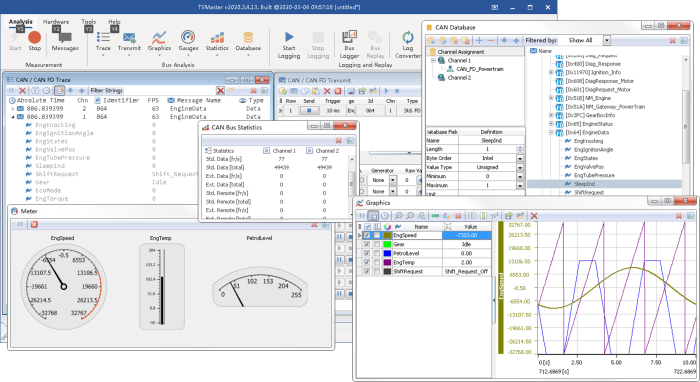Switch to the Tools ribbon tab
The height and width of the screenshot is (382, 700).
pos(88,21)
